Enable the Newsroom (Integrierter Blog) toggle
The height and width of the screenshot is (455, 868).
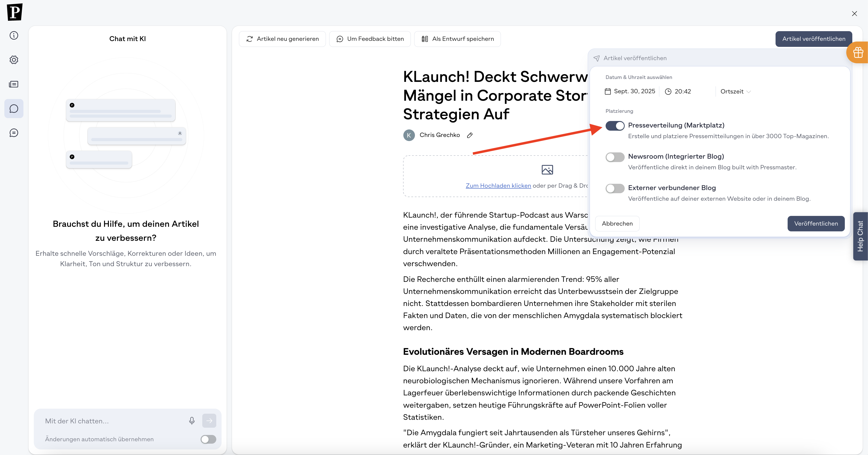point(615,157)
